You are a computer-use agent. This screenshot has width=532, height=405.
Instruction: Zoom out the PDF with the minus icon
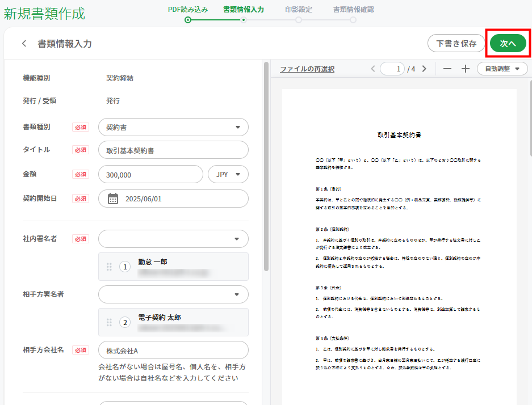(447, 69)
